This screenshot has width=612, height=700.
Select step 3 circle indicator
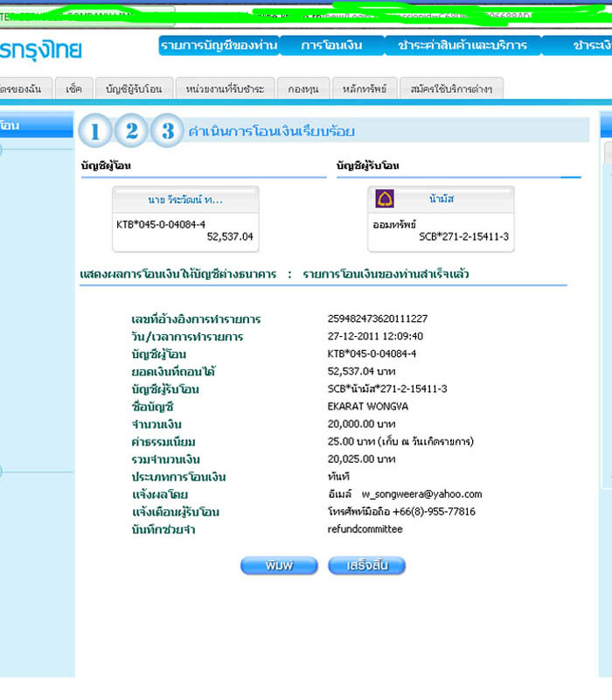click(167, 130)
